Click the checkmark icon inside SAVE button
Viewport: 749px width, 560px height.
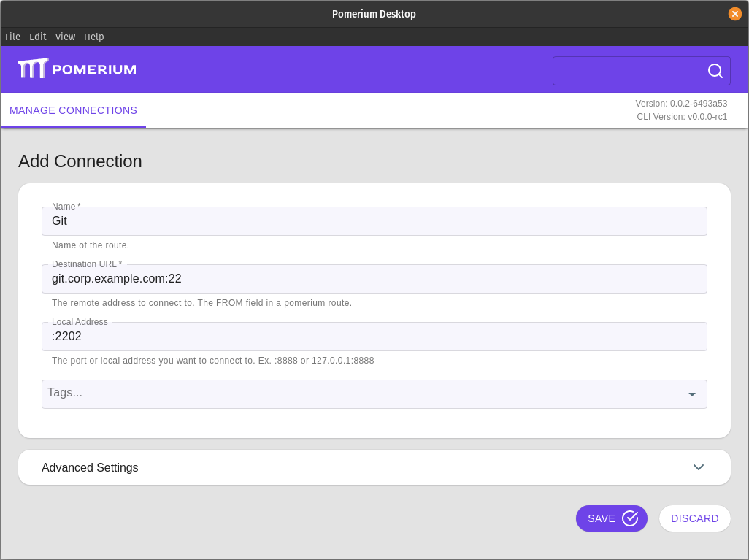630,518
